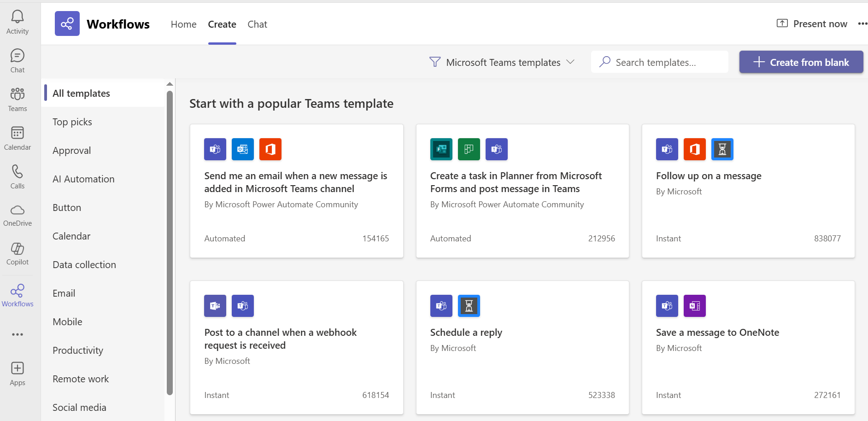Click Outlook icon on email template card
The image size is (868, 421).
243,149
